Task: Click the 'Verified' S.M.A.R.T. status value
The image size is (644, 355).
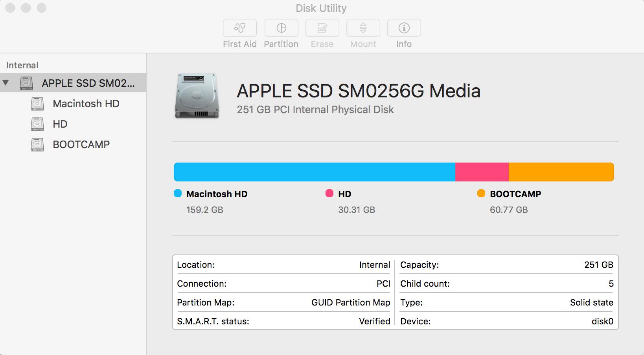Action: pyautogui.click(x=375, y=321)
